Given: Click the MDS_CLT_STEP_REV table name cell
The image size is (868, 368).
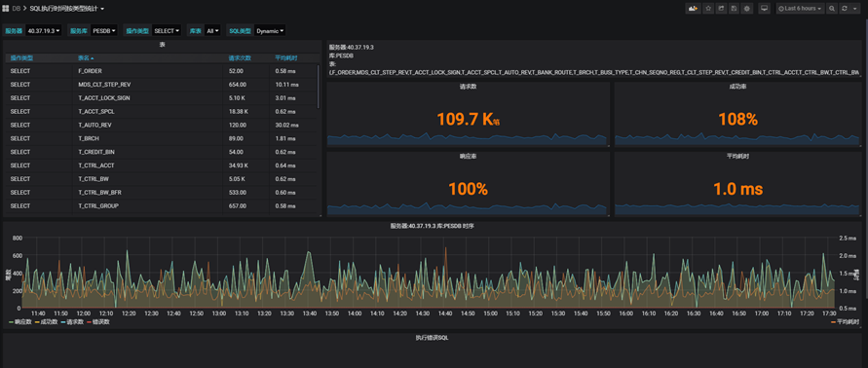Looking at the screenshot, I should click(x=104, y=85).
